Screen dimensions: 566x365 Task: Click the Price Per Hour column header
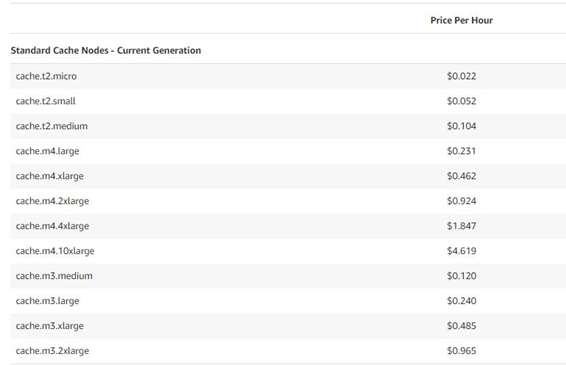coord(461,20)
